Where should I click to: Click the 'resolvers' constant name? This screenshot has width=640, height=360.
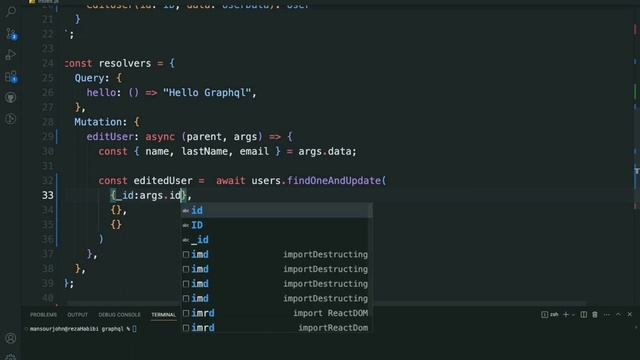[x=125, y=63]
